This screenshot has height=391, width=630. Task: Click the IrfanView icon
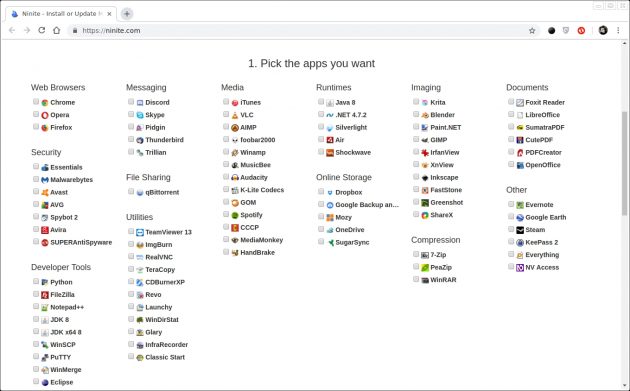[425, 153]
